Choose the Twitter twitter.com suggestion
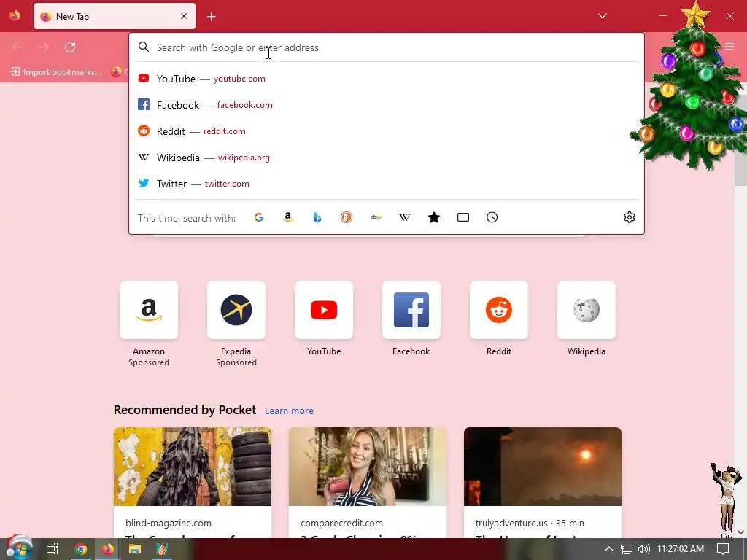Image resolution: width=747 pixels, height=560 pixels. [387, 183]
